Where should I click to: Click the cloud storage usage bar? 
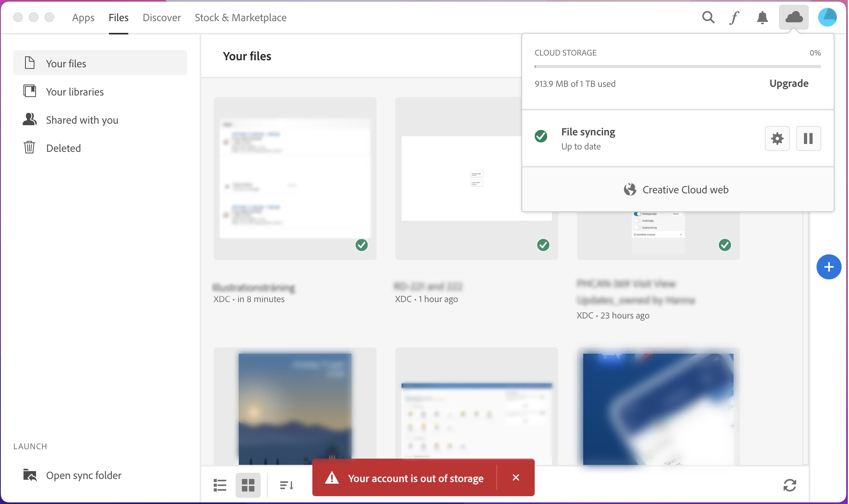coord(678,67)
